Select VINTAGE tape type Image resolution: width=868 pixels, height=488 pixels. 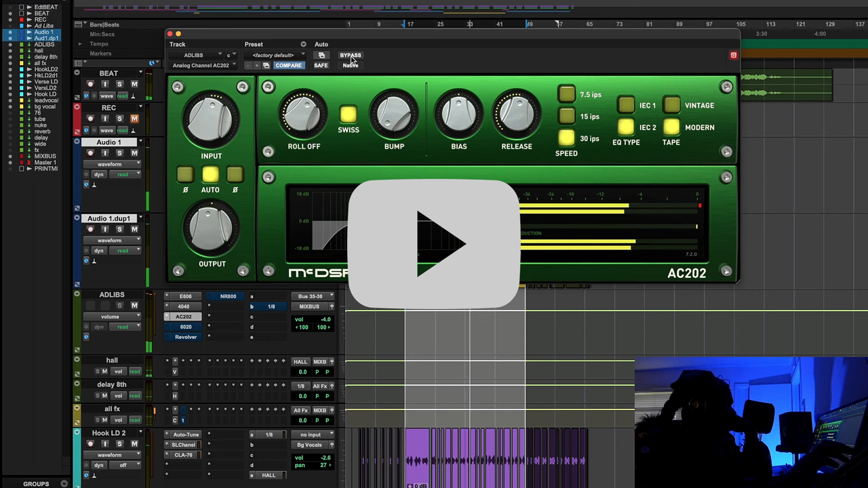tap(671, 105)
